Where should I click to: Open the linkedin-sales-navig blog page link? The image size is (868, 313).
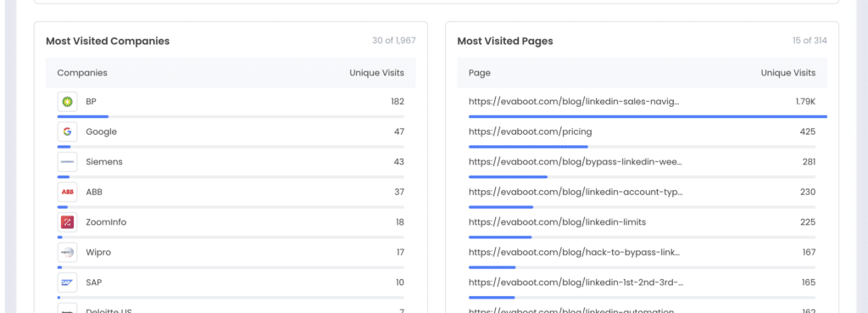[575, 102]
